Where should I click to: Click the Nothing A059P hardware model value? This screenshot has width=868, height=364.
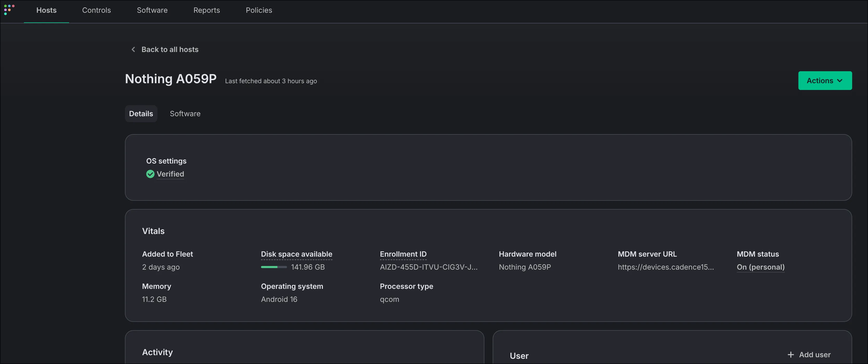[x=525, y=267]
